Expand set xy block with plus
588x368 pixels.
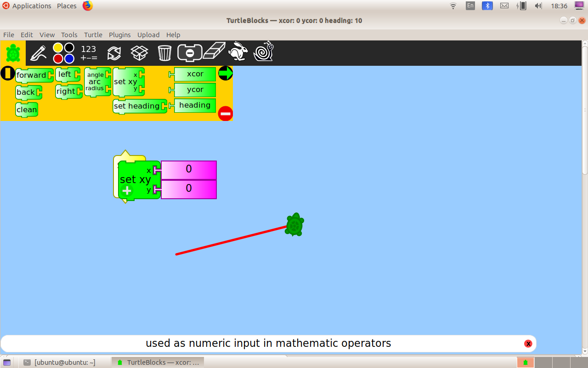[127, 190]
